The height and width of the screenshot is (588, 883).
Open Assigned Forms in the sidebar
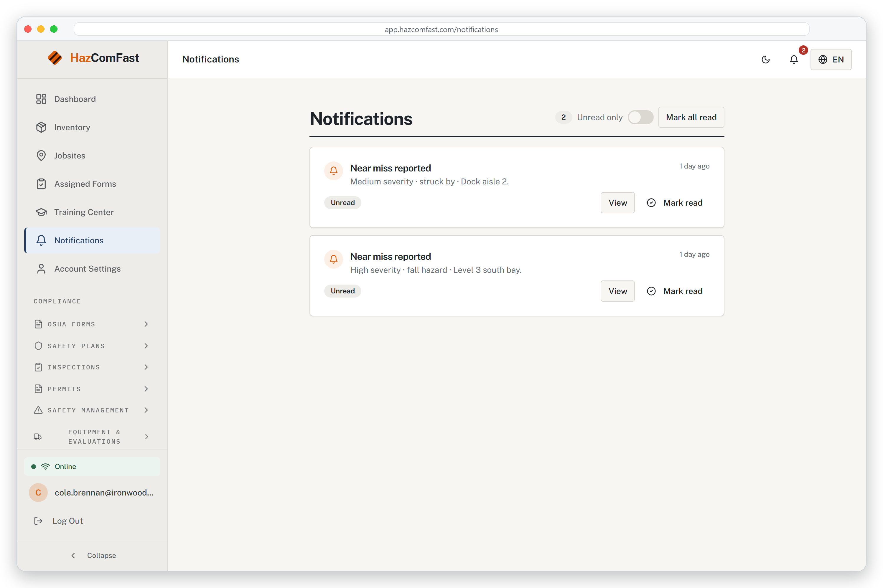point(92,184)
